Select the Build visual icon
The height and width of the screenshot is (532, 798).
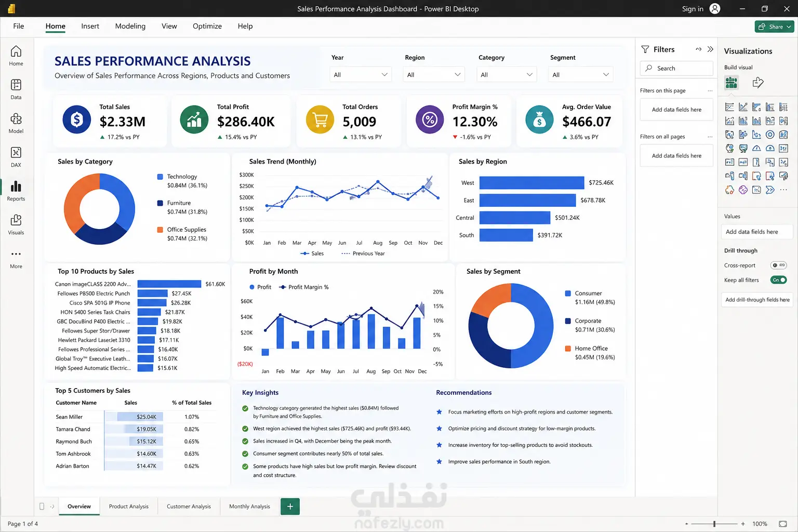[x=731, y=83]
